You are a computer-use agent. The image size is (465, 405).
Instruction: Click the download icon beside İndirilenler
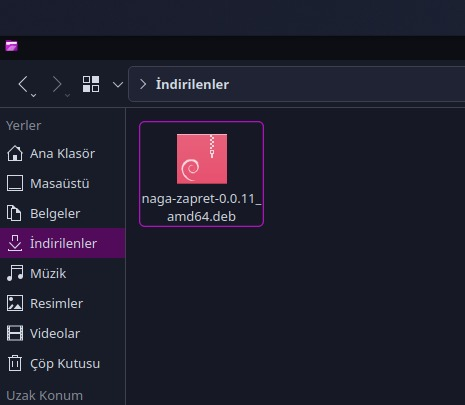point(15,243)
